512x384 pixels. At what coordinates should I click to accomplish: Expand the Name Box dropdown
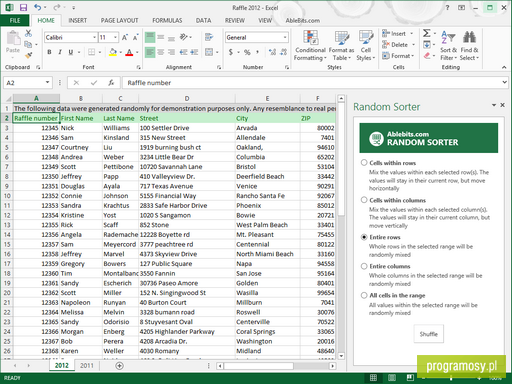(47, 82)
